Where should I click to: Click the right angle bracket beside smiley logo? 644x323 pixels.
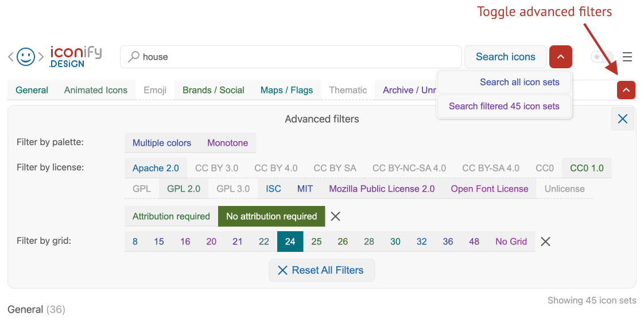point(41,57)
